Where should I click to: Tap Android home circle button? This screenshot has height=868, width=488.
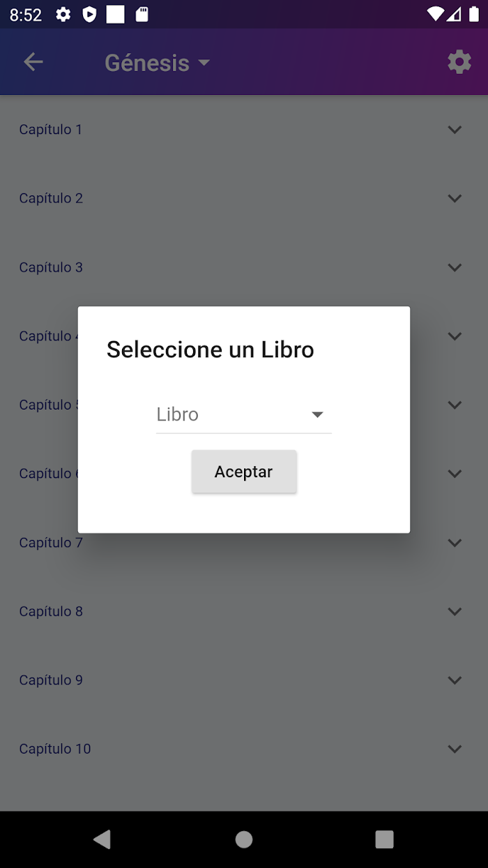(244, 839)
